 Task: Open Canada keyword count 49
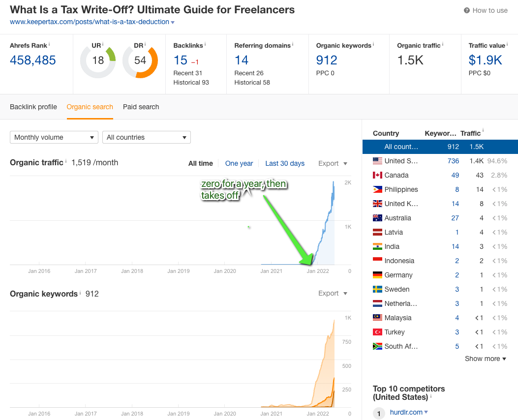[455, 175]
